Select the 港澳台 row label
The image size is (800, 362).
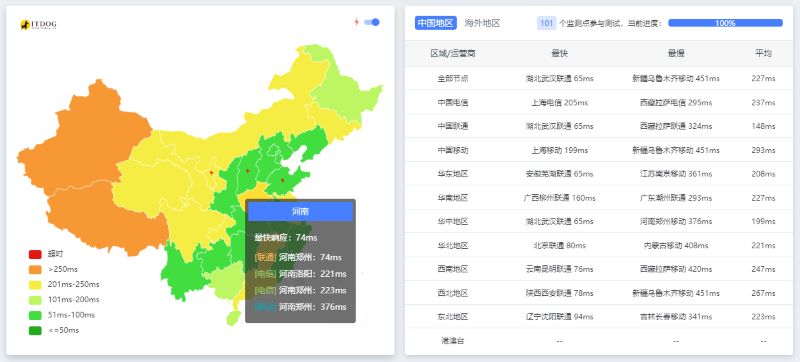[x=453, y=341]
